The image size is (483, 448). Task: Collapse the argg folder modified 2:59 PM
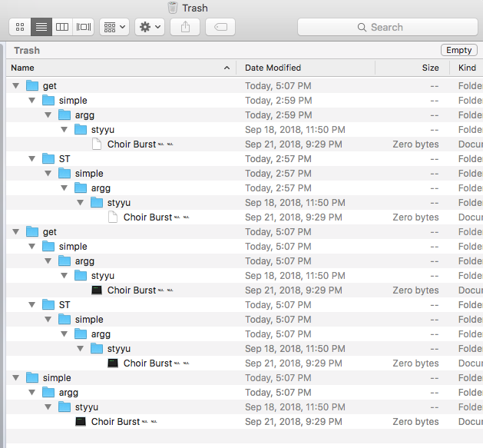[x=48, y=115]
